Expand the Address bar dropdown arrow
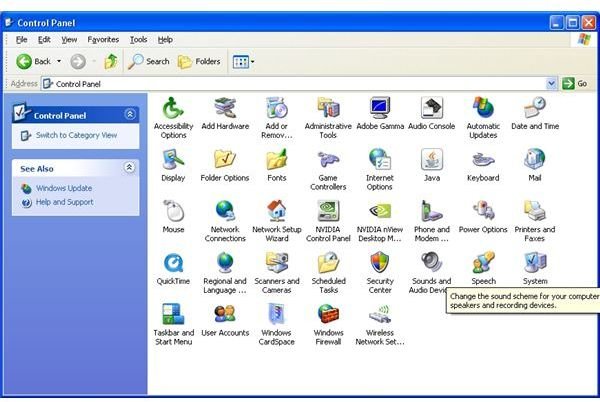The width and height of the screenshot is (600, 402). (551, 84)
